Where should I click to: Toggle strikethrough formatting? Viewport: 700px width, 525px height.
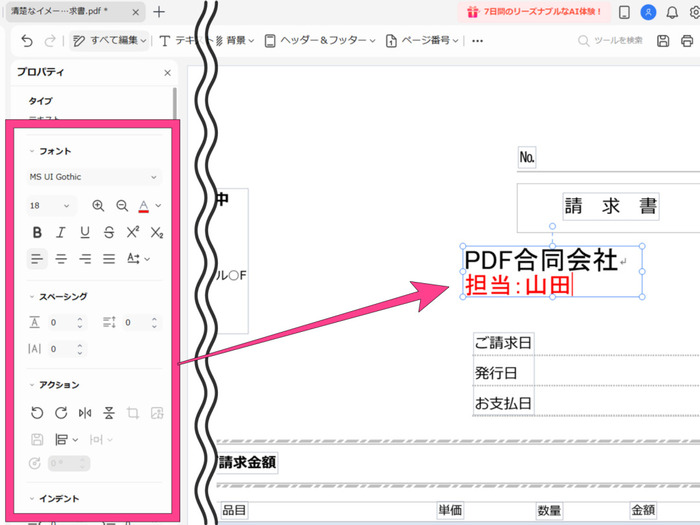pos(109,232)
